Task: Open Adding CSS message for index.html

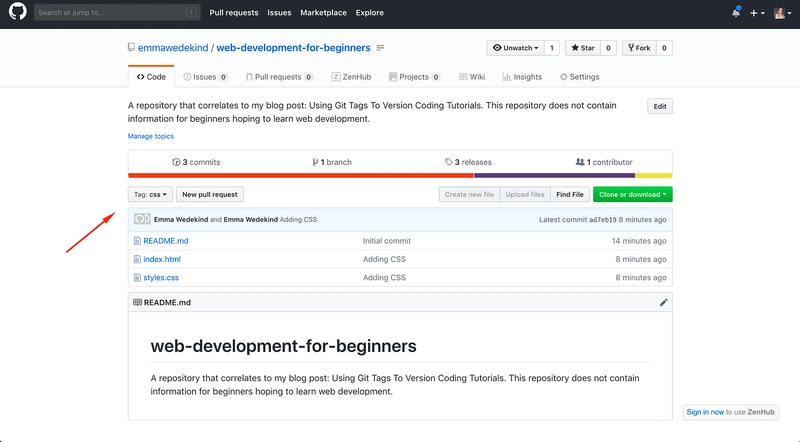Action: pyautogui.click(x=384, y=259)
